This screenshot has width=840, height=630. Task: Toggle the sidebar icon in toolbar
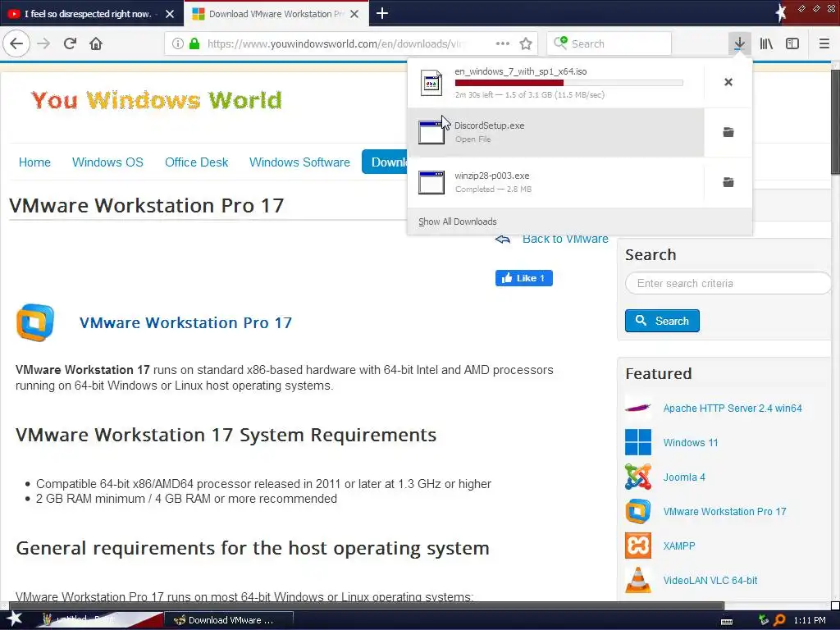coord(792,43)
